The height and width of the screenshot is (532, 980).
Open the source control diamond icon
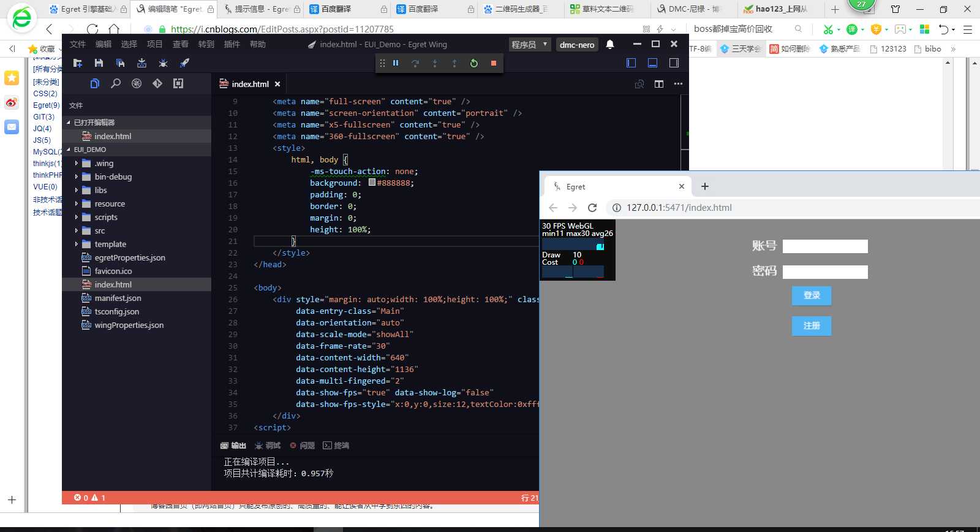pos(157,83)
